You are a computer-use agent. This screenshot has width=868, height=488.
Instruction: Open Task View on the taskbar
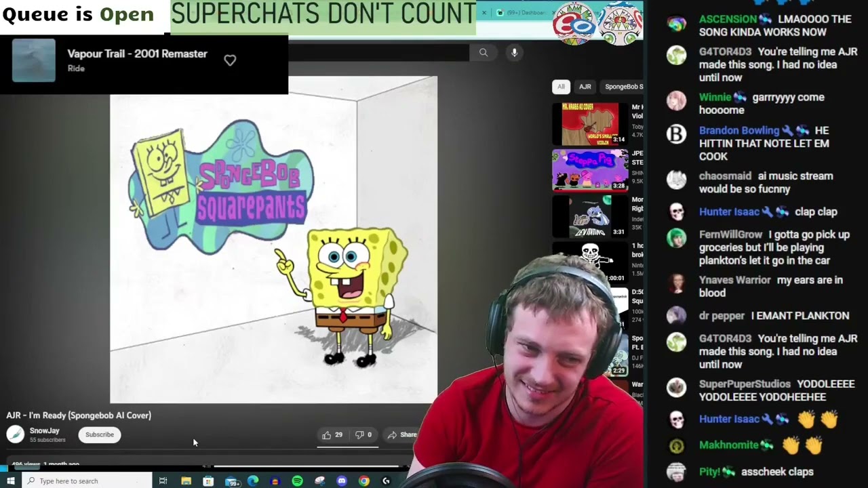click(x=163, y=481)
